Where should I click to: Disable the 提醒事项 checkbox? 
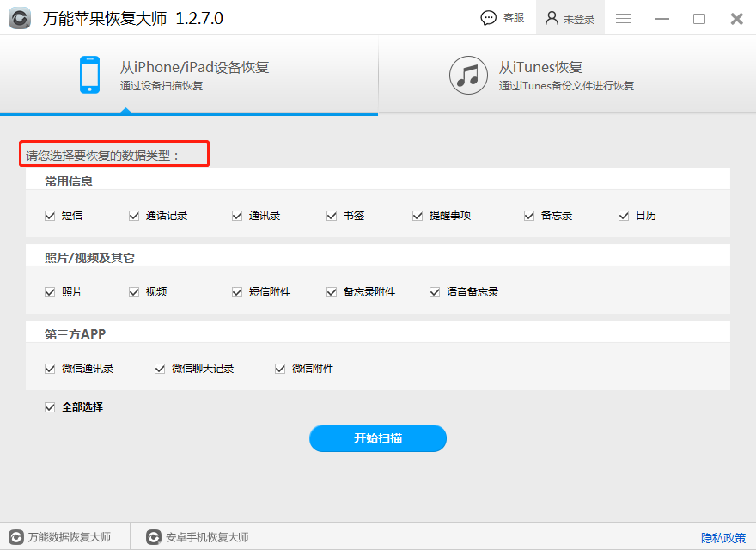(x=418, y=216)
